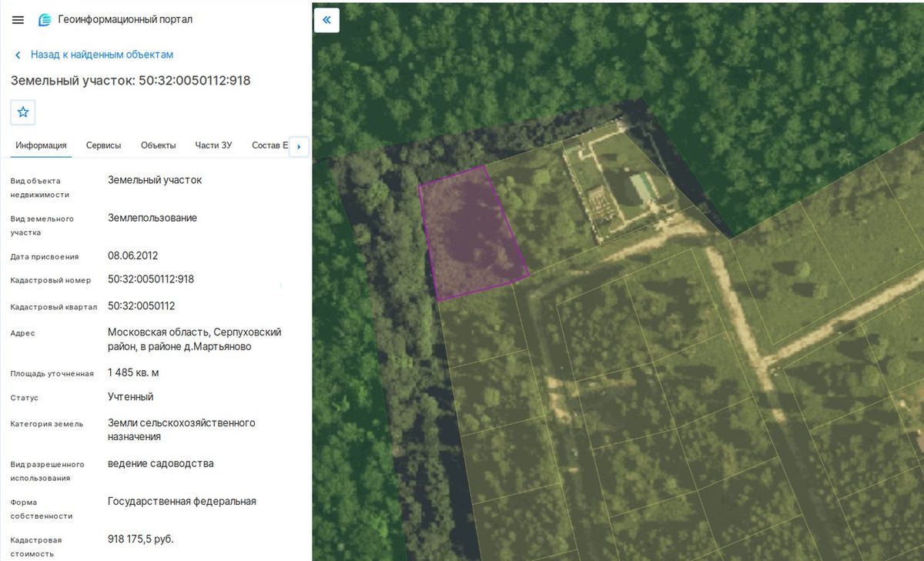Image resolution: width=924 pixels, height=561 pixels.
Task: Switch to the Информация tab
Action: point(41,145)
